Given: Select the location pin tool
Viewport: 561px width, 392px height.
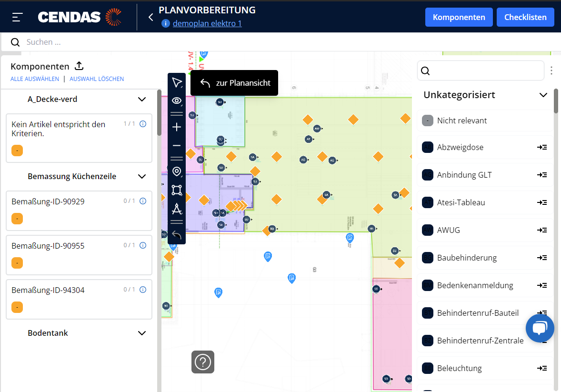Looking at the screenshot, I should [177, 172].
